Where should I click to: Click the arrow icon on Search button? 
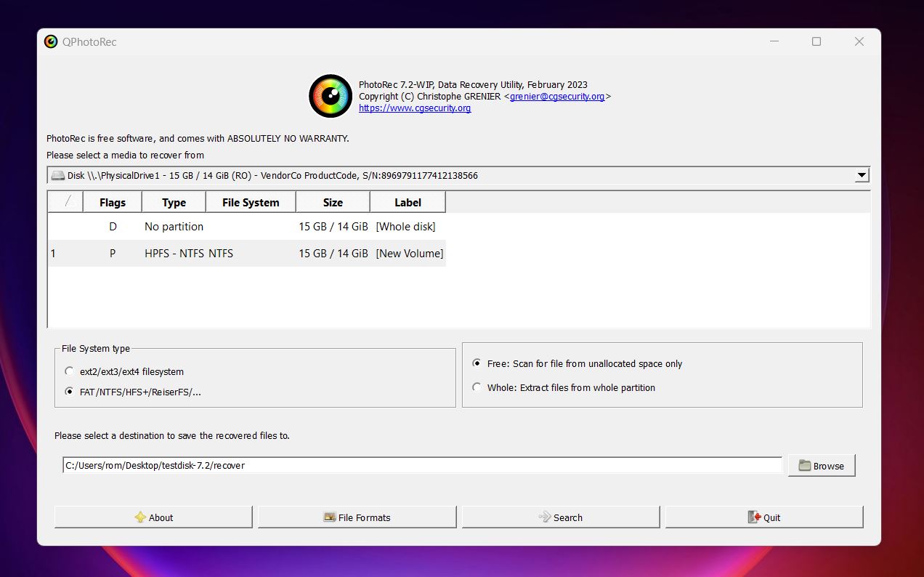(545, 517)
